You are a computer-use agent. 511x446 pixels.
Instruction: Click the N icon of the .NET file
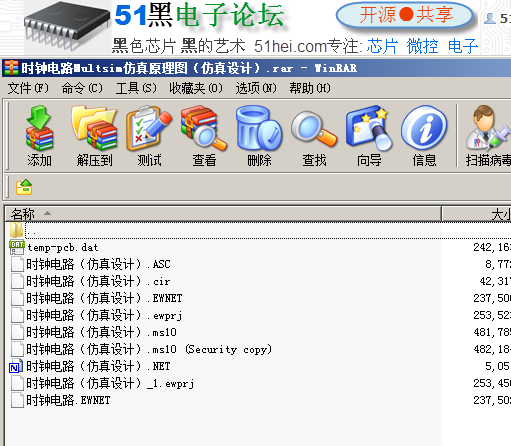pyautogui.click(x=16, y=366)
